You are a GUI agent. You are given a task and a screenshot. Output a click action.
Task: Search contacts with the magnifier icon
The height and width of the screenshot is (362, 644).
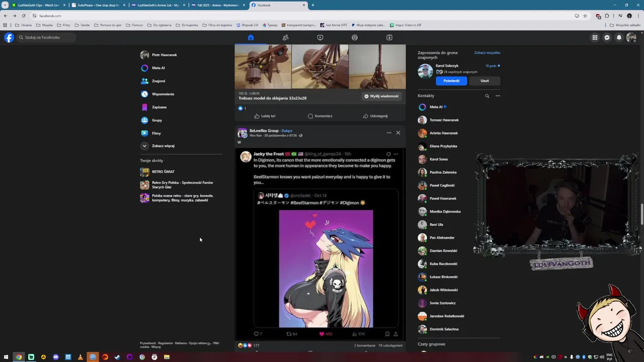click(x=487, y=96)
